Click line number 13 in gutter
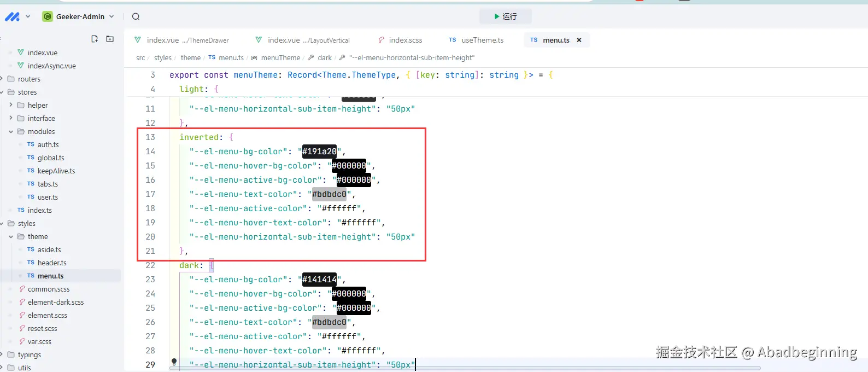The width and height of the screenshot is (868, 372). click(x=150, y=137)
